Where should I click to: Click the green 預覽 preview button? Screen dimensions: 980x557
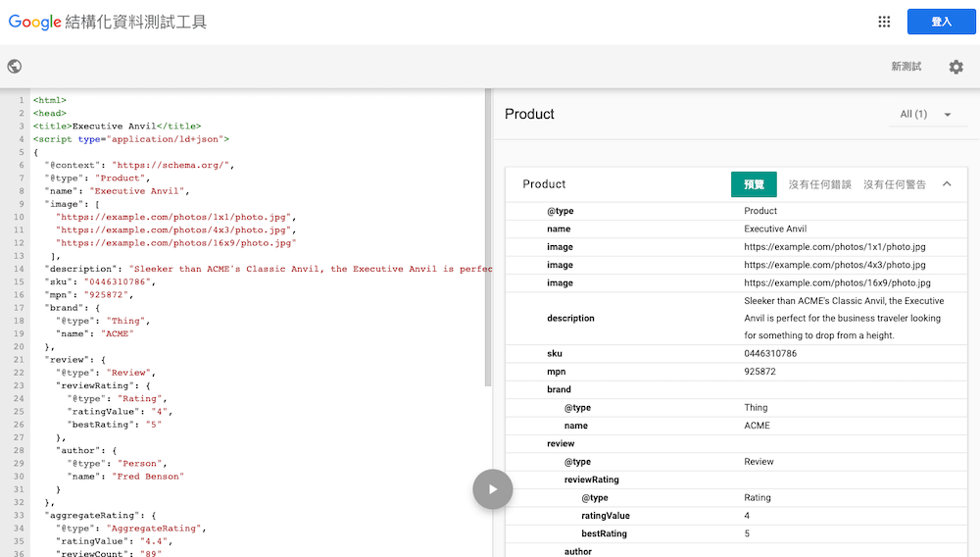tap(754, 184)
